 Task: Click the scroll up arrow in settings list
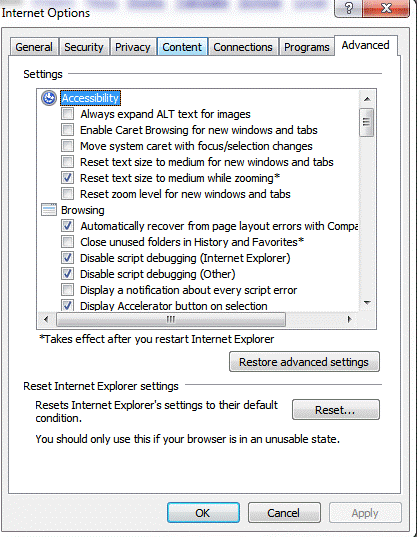coord(367,99)
